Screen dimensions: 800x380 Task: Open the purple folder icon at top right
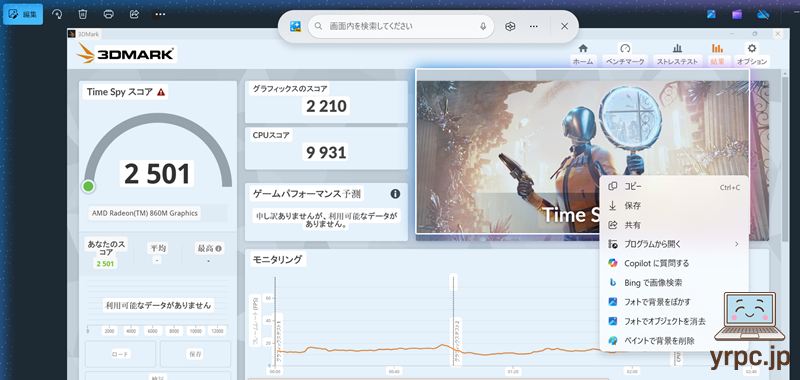click(737, 14)
